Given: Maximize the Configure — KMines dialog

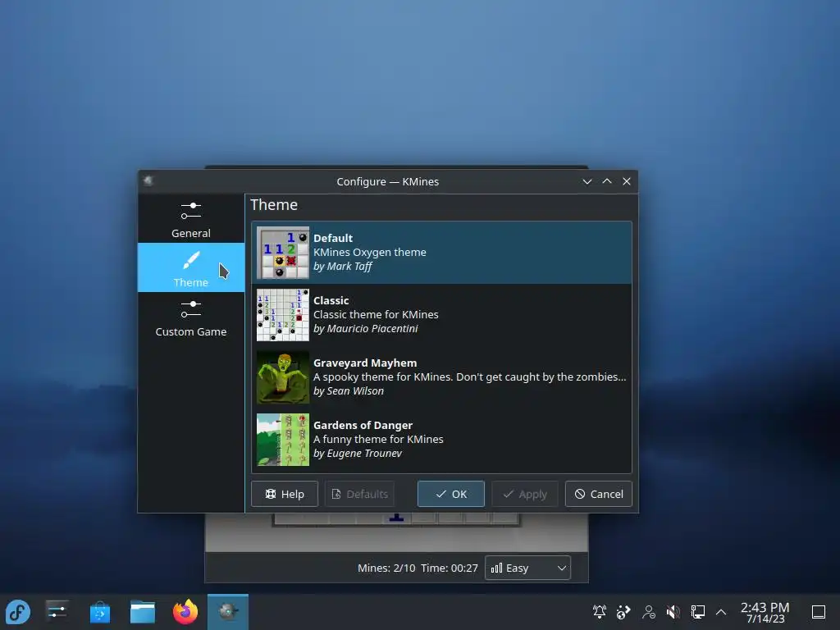Looking at the screenshot, I should [607, 181].
